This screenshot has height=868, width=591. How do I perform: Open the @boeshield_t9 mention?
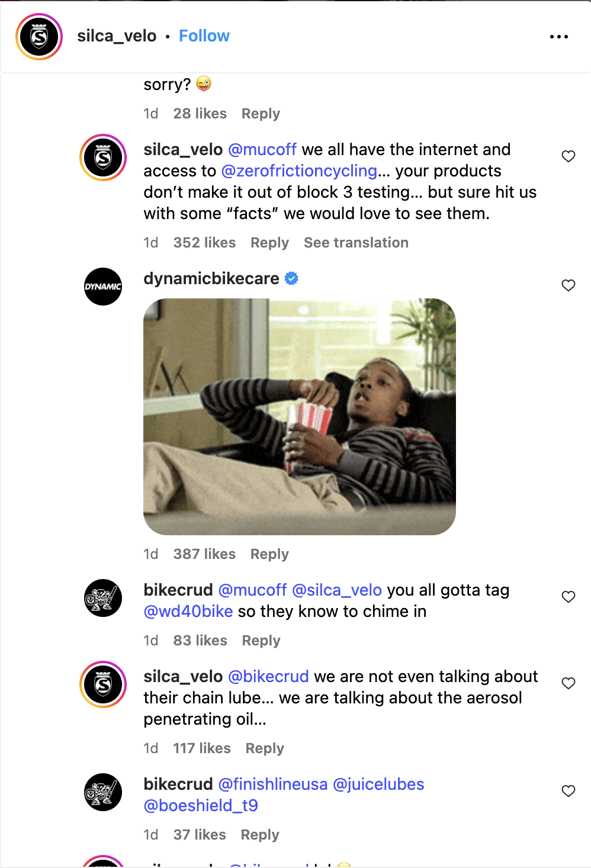[201, 806]
